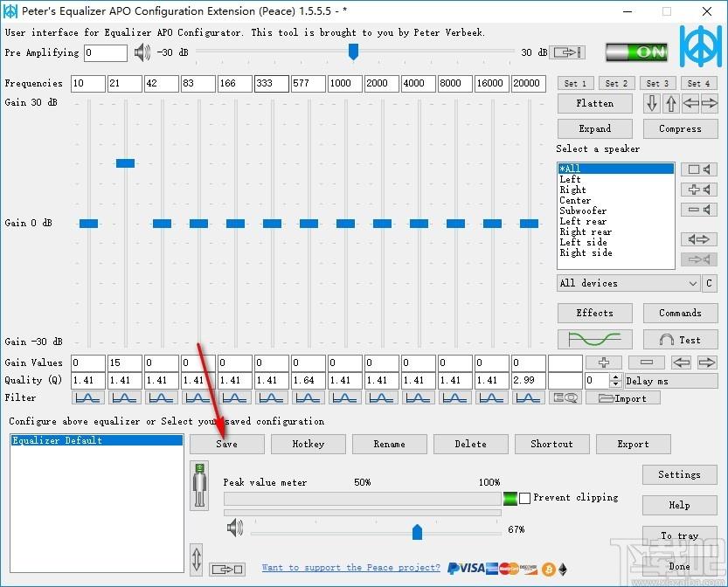Click the Flatten button
The image size is (728, 587).
point(595,103)
